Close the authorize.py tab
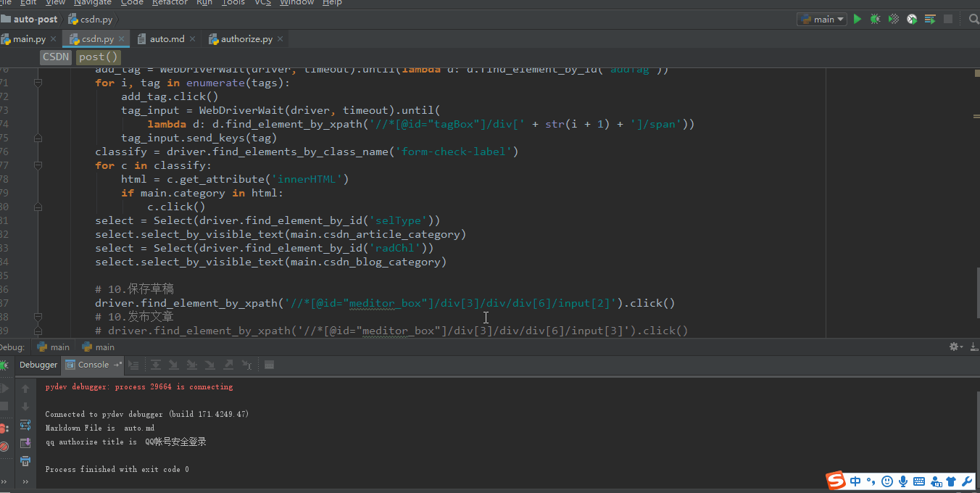The height and width of the screenshot is (493, 980). pyautogui.click(x=281, y=39)
